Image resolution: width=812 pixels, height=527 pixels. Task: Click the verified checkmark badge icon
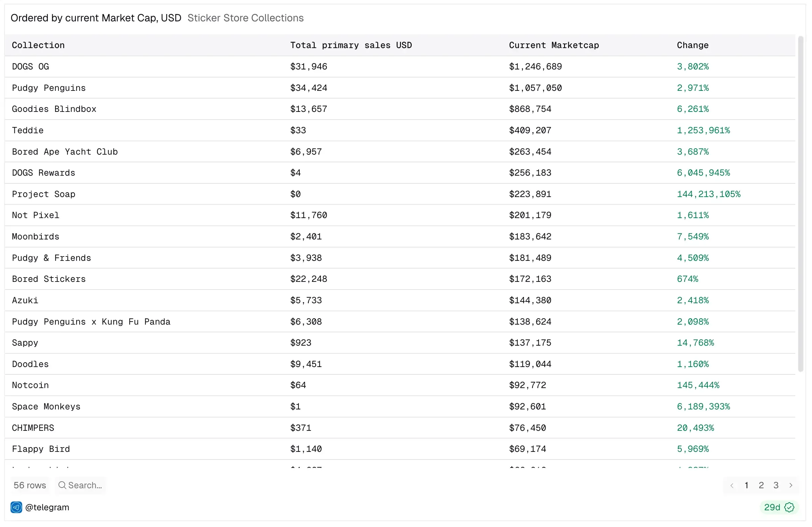click(789, 507)
